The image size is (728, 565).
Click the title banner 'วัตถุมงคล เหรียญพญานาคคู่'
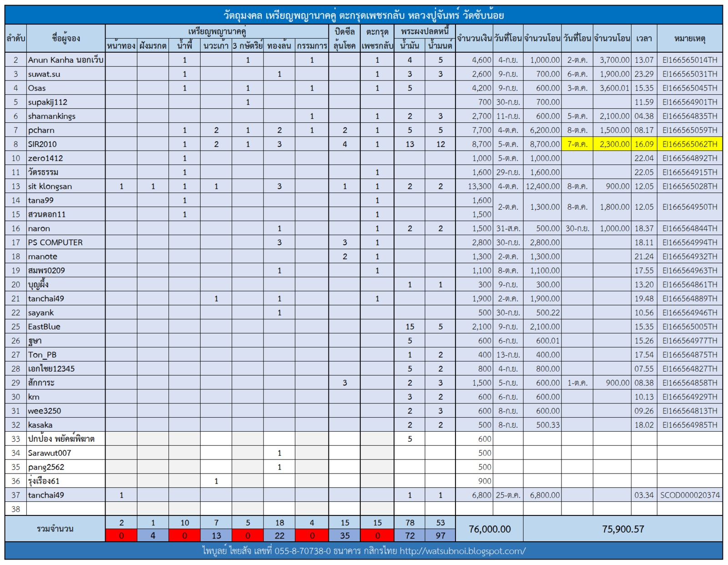[x=364, y=15]
